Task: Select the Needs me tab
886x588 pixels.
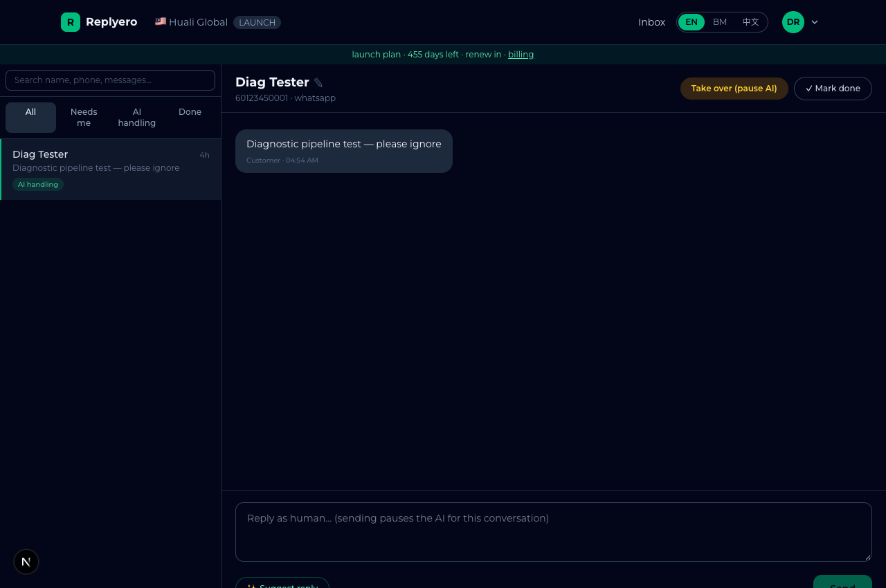Action: [x=84, y=118]
